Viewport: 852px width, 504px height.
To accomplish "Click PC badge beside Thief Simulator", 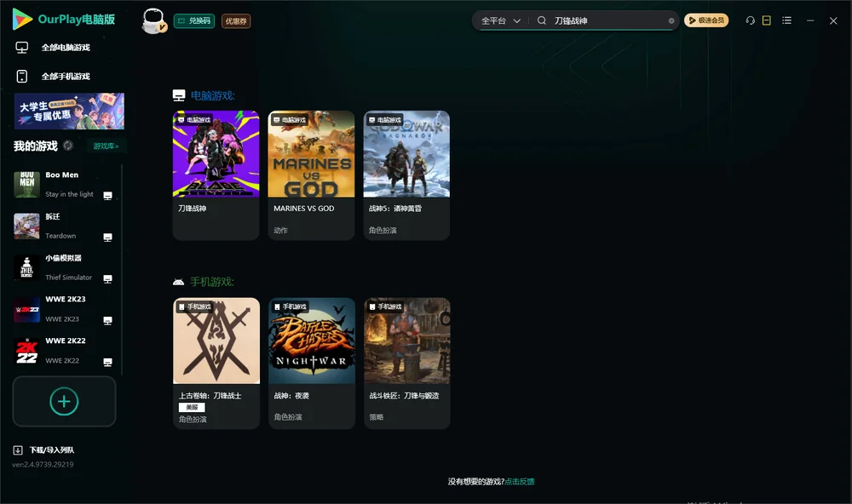I will click(107, 278).
